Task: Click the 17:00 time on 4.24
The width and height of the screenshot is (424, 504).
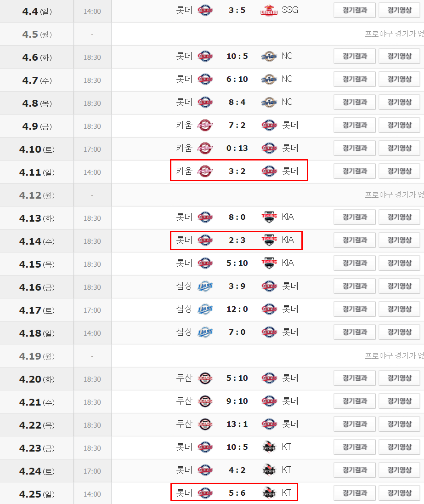Action: click(92, 471)
